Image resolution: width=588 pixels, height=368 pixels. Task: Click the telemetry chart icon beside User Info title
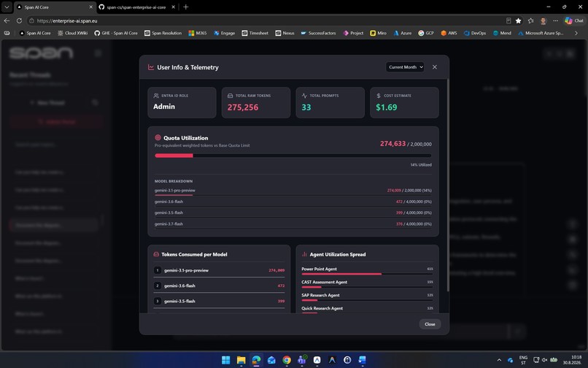coord(151,67)
